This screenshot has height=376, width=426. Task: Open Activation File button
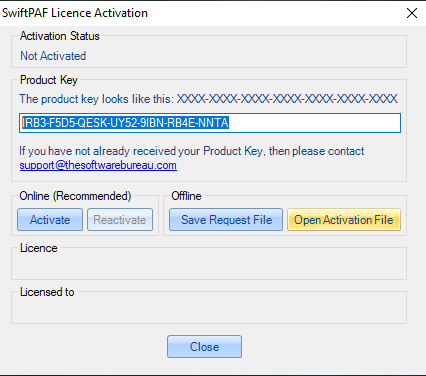click(344, 220)
